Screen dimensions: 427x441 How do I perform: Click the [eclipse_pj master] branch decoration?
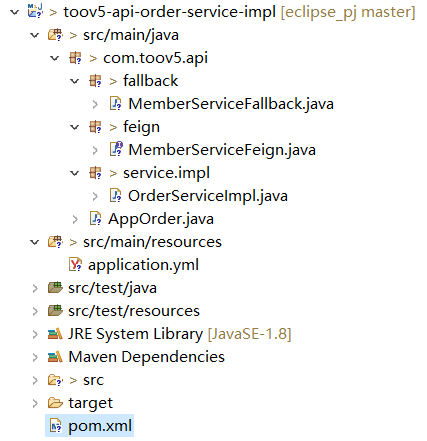348,12
